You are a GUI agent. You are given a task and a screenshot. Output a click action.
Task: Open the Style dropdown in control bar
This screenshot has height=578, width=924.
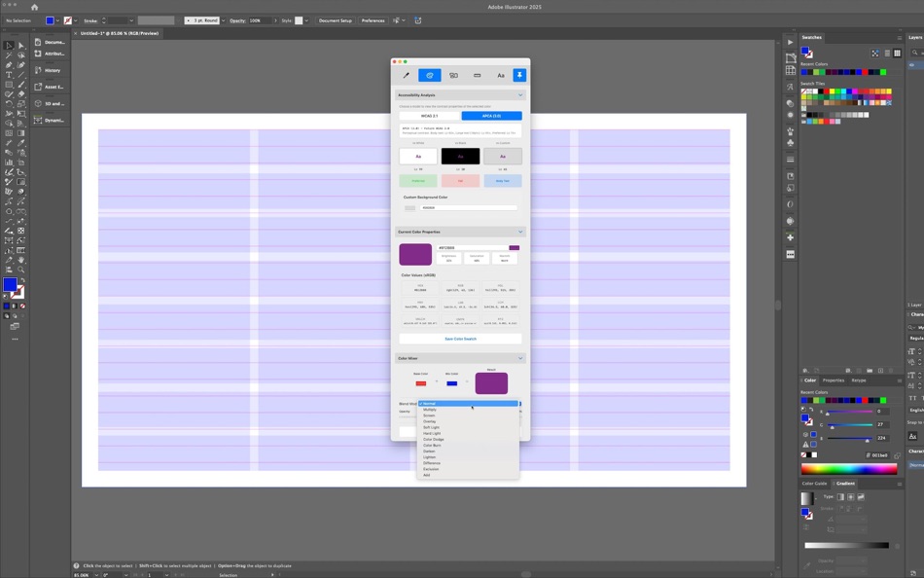[x=306, y=20]
